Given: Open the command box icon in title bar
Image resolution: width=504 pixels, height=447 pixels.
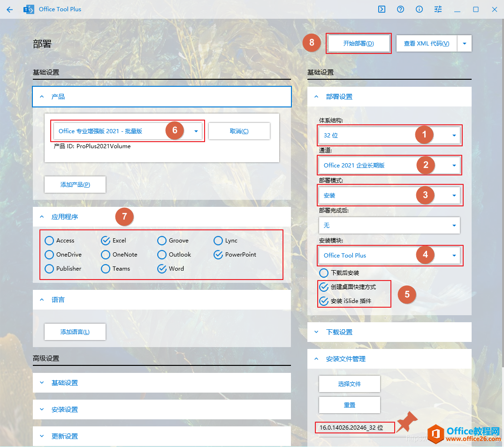Looking at the screenshot, I should click(382, 9).
